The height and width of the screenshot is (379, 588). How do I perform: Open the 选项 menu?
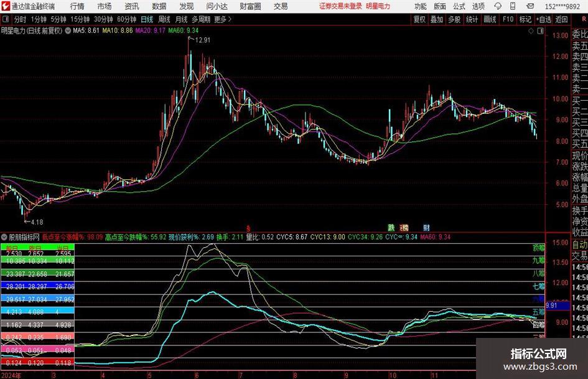pyautogui.click(x=478, y=6)
